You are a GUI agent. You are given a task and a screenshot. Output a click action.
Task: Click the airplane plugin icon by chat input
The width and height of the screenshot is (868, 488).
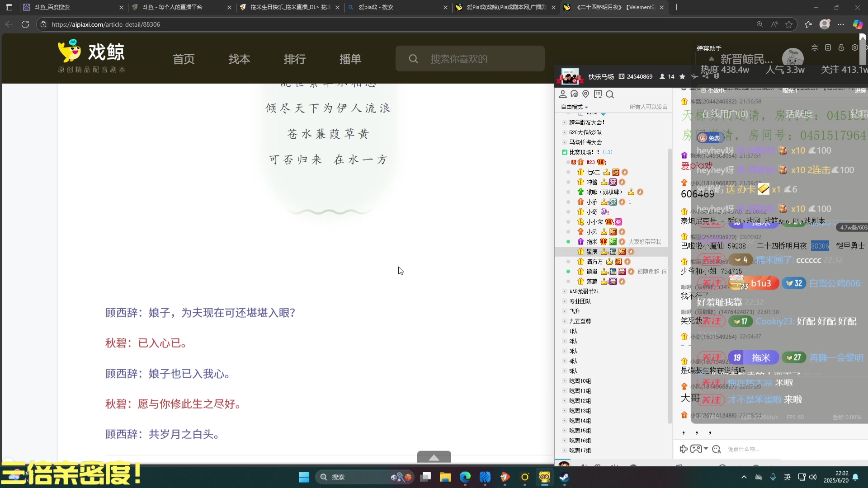(x=684, y=449)
